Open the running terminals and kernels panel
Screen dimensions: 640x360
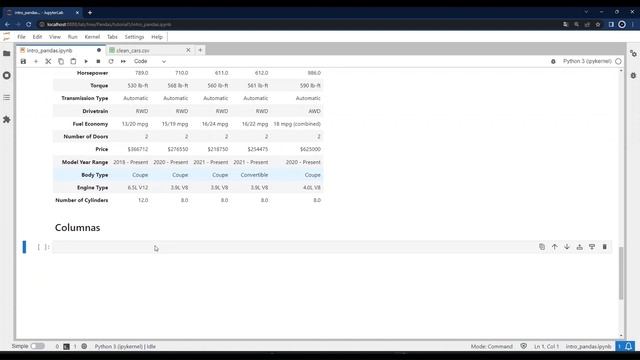7,76
